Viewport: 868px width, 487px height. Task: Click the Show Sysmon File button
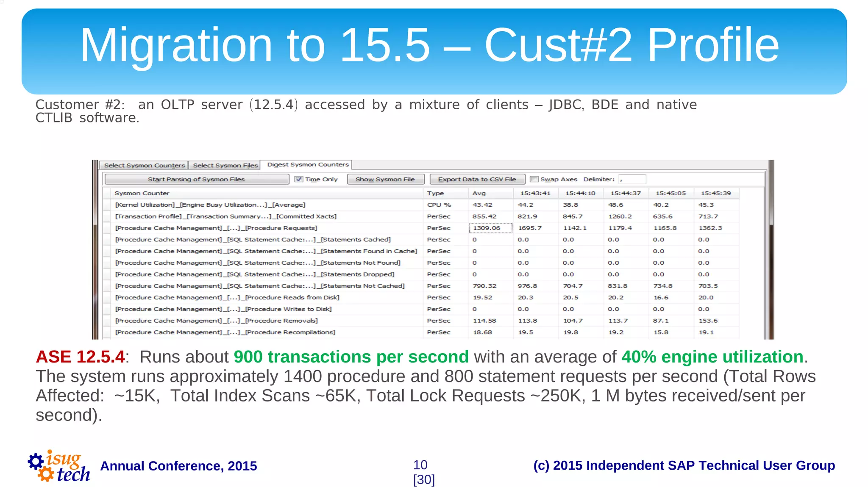(x=385, y=179)
